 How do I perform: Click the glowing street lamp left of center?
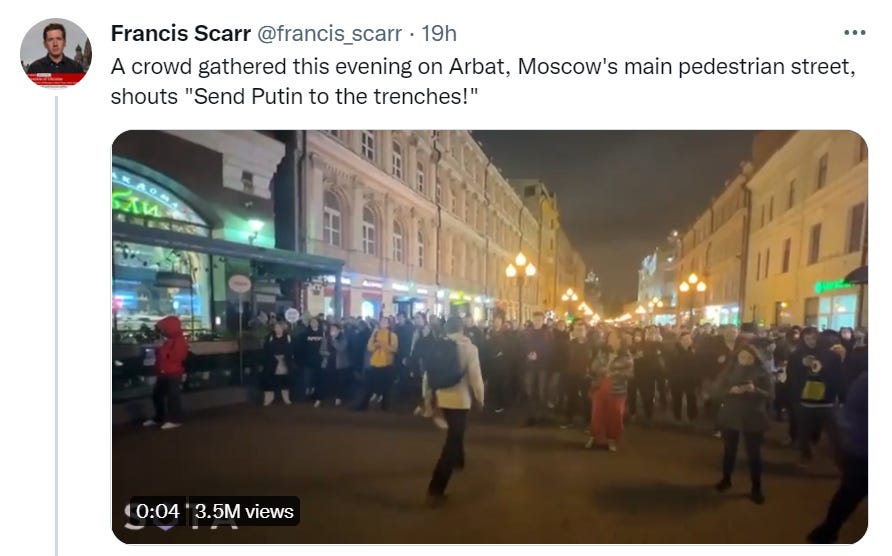520,267
